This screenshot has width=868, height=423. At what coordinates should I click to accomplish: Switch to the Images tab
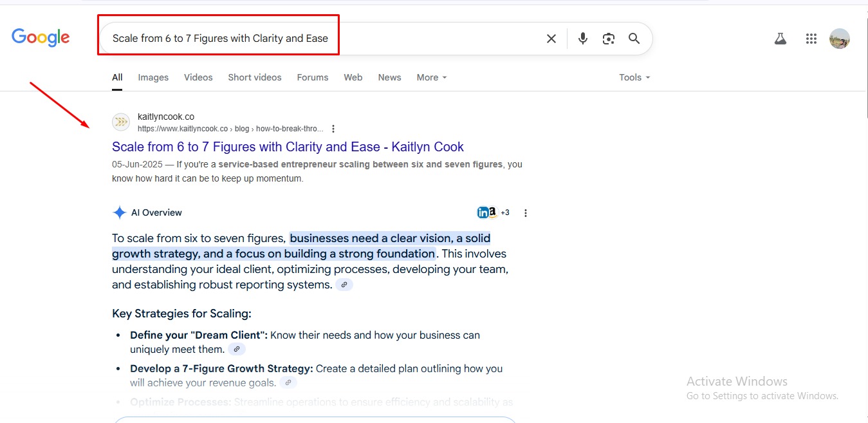pyautogui.click(x=153, y=77)
